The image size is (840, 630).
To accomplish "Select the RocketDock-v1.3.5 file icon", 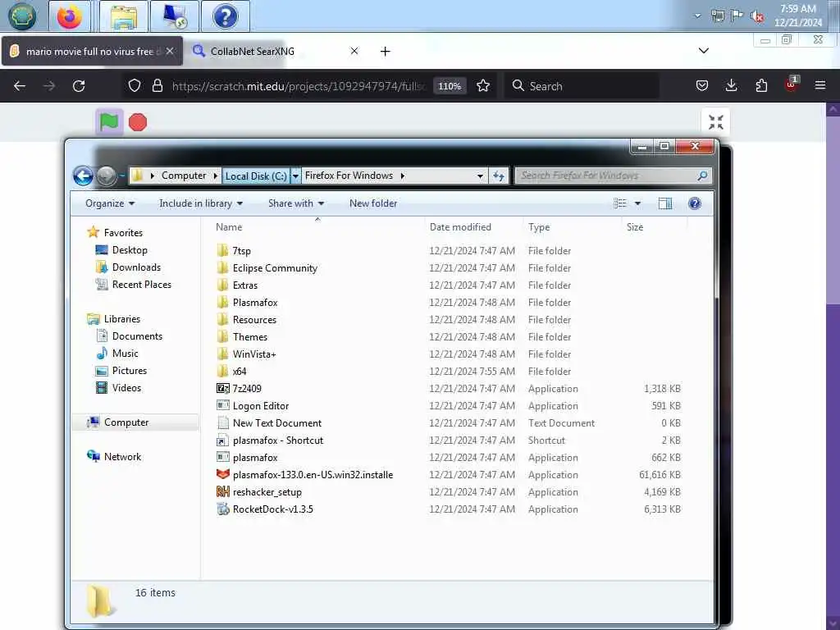I will click(223, 509).
